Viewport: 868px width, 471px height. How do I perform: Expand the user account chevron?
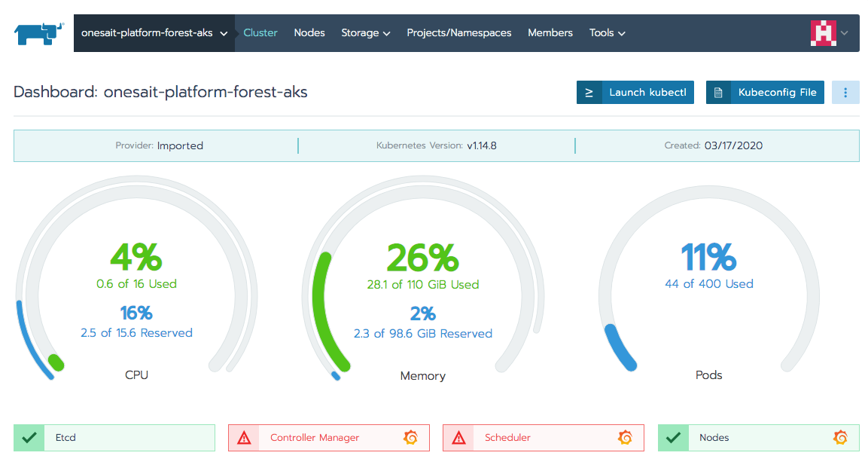[844, 33]
